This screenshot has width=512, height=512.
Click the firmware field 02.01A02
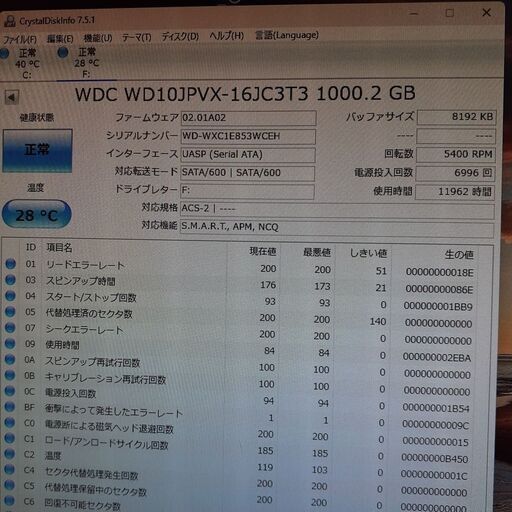[248, 118]
